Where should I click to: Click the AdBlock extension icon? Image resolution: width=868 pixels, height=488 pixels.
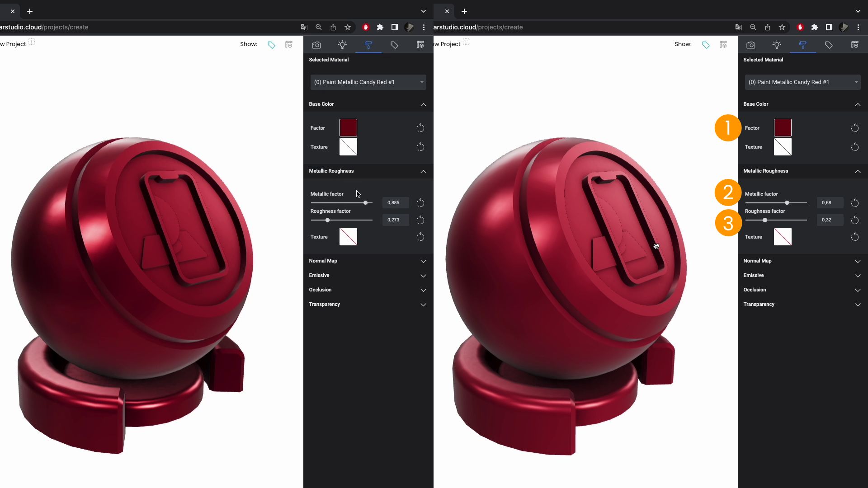tap(366, 27)
